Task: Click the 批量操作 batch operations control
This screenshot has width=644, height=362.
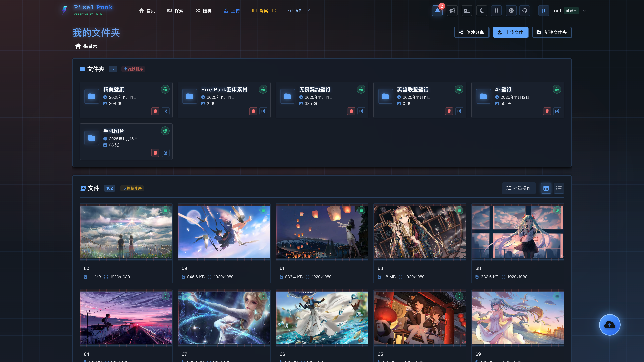Action: [x=519, y=188]
